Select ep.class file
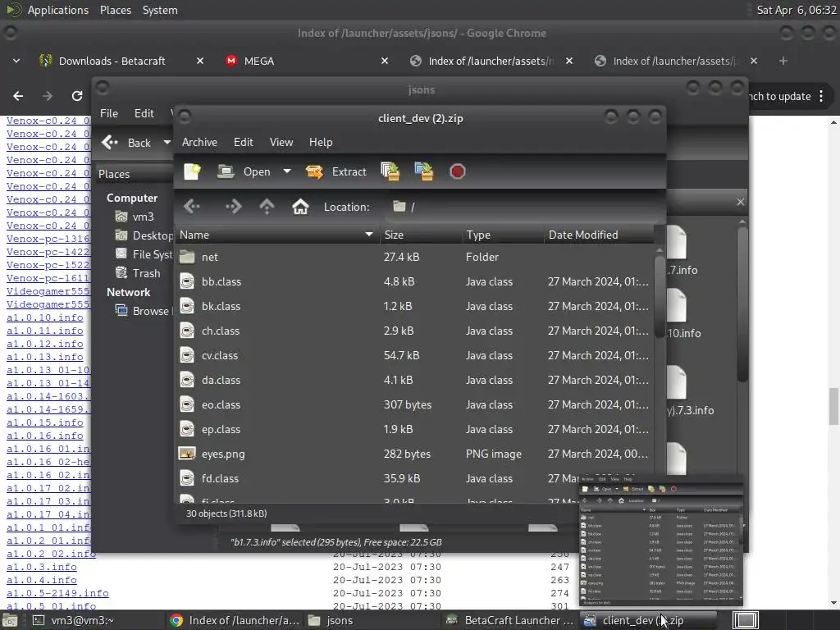Screen dimensions: 840x630 point(415,430)
